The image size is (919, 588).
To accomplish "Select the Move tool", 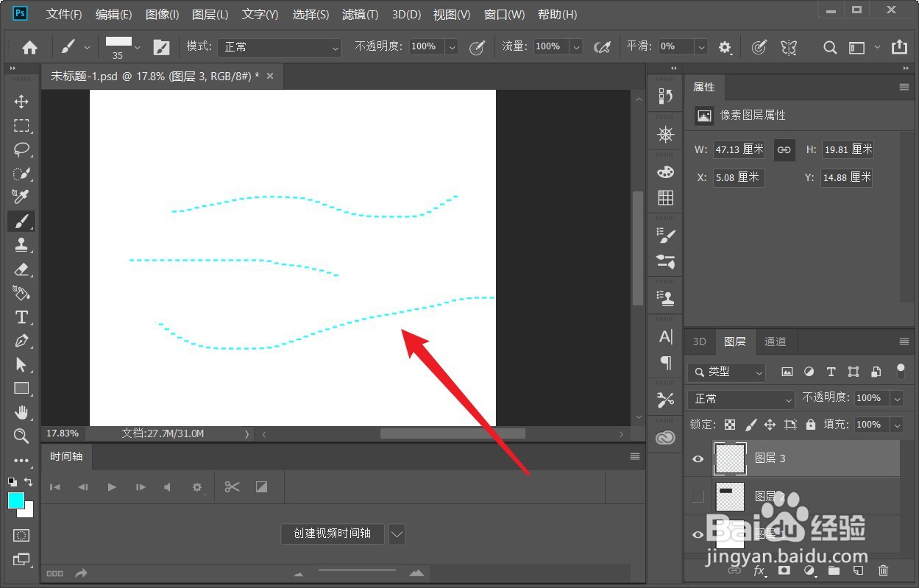I will [21, 102].
